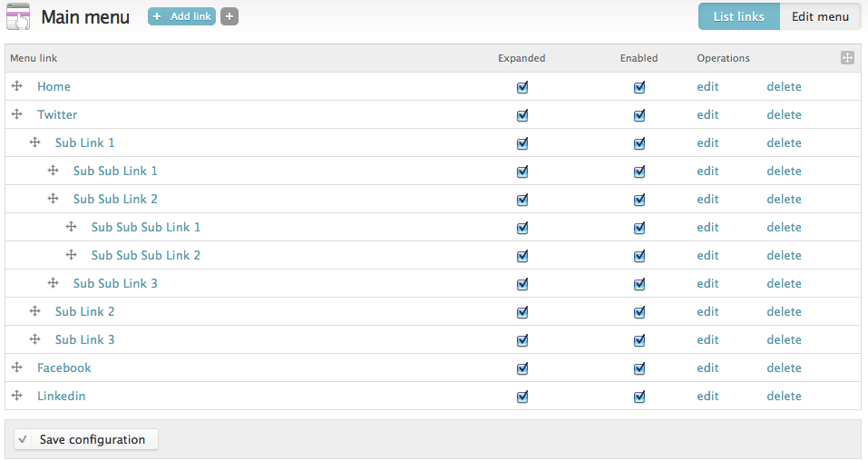Click edit for the Twitter row
This screenshot has height=461, width=868.
coord(707,114)
